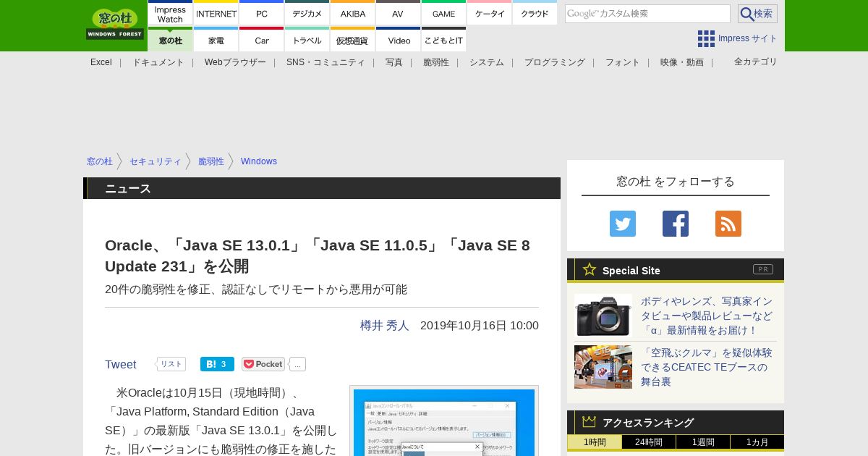Click the セキュリティ breadcrumb link
868x456 pixels.
click(x=156, y=161)
